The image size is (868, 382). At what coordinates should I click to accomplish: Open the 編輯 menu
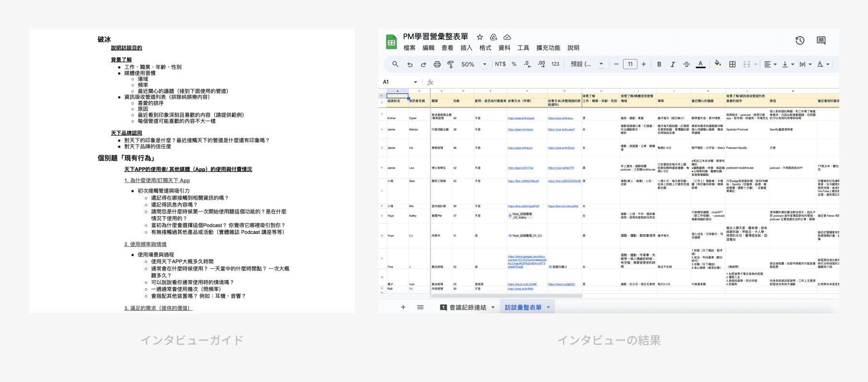tap(428, 48)
